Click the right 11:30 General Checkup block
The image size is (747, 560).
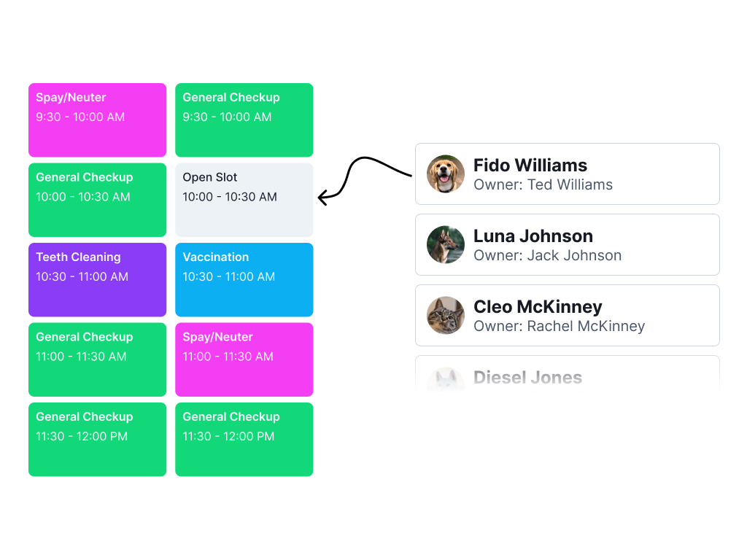click(x=244, y=439)
